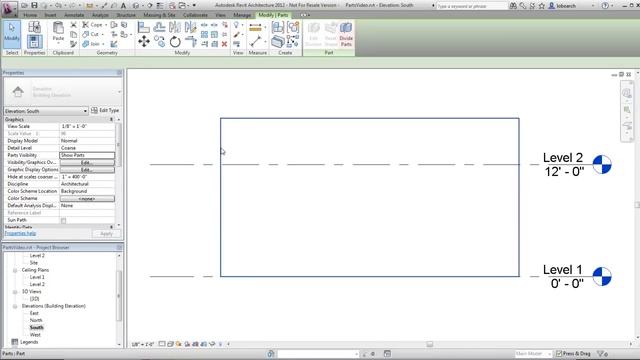This screenshot has width=640, height=360.
Task: Open the Manage ribbon tab
Action: click(x=242, y=15)
